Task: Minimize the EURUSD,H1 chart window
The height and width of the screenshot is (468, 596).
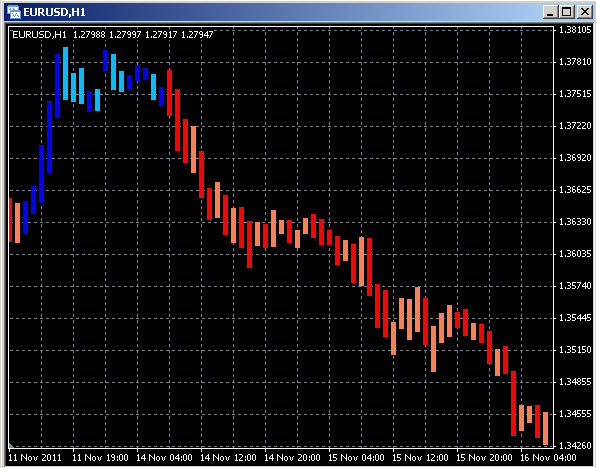Action: [550, 12]
